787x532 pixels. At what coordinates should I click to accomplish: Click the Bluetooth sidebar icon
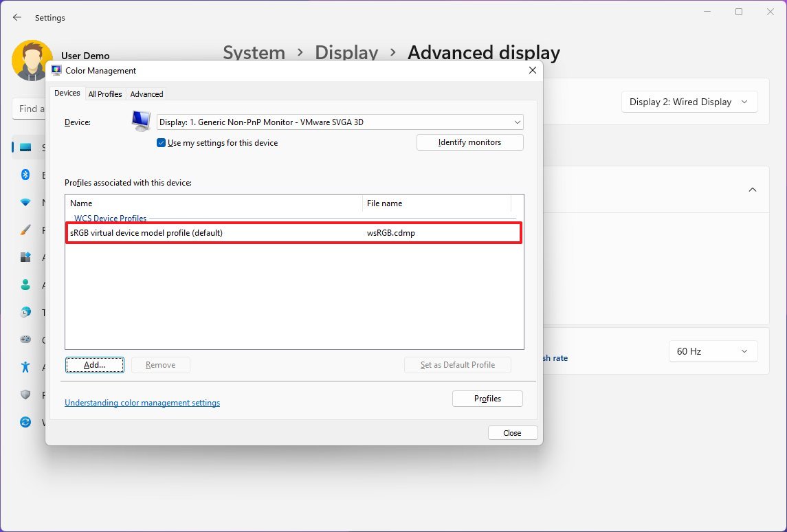(x=25, y=175)
